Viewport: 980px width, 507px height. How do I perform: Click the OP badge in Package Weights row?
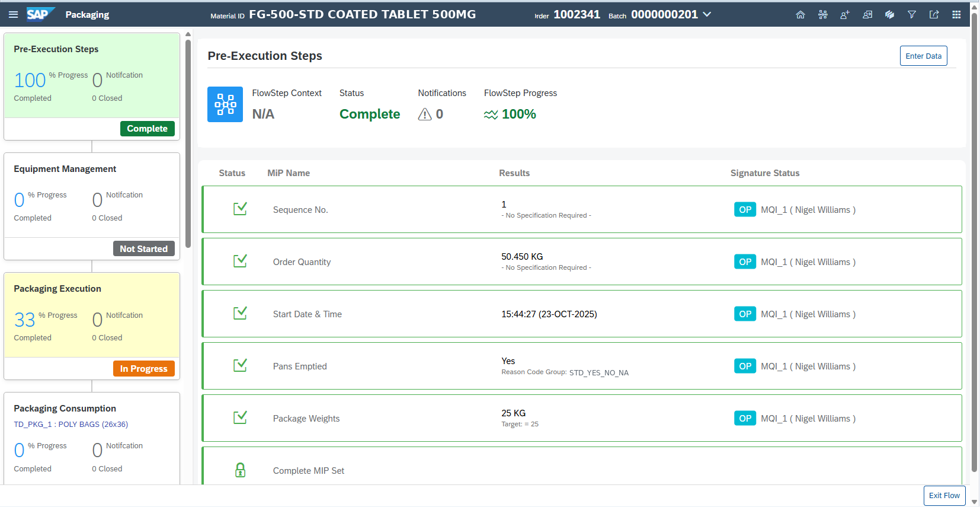745,418
